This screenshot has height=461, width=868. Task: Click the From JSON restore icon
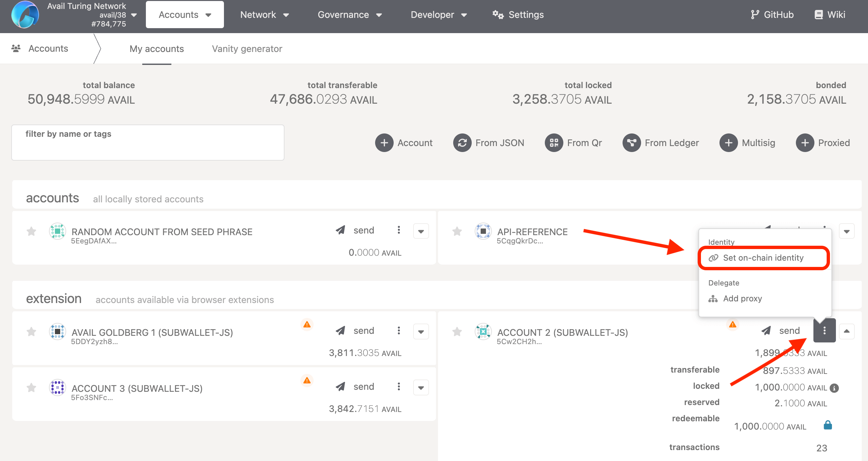click(462, 143)
